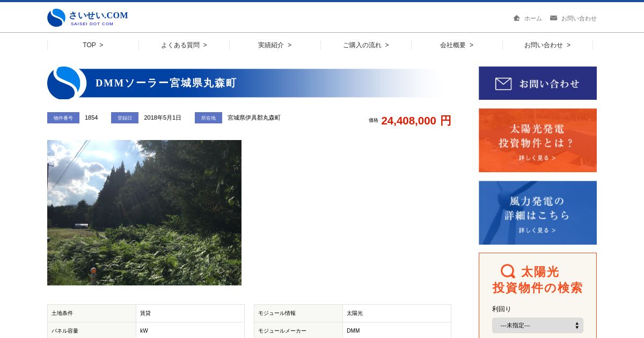The width and height of the screenshot is (644, 338).
Task: Open the 会社概要 menu item
Action: (457, 45)
